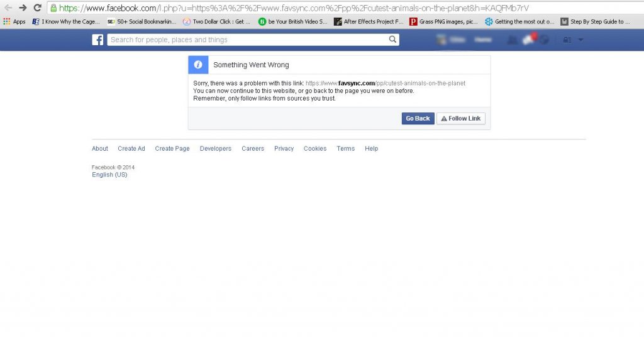Open the Cookies footer link
Screen dimensions: 644x338
315,148
